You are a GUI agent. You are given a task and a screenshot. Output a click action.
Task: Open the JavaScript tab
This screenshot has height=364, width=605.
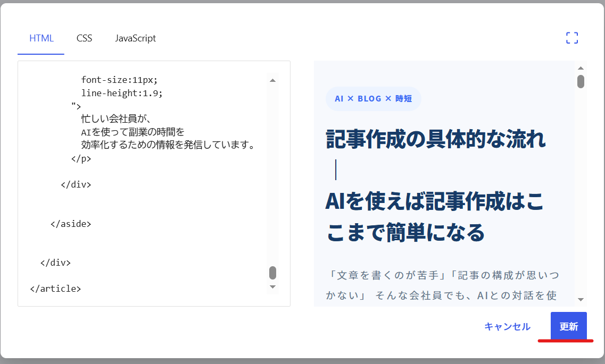(x=136, y=38)
